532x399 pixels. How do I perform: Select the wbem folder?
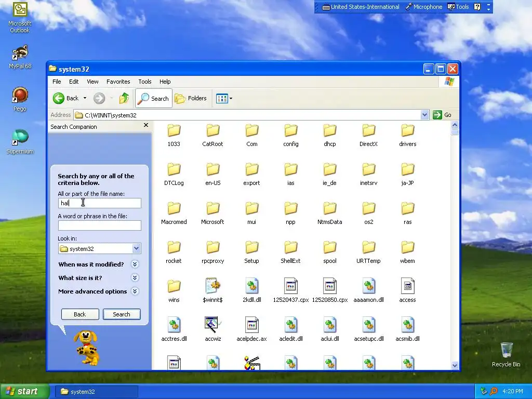407,252
